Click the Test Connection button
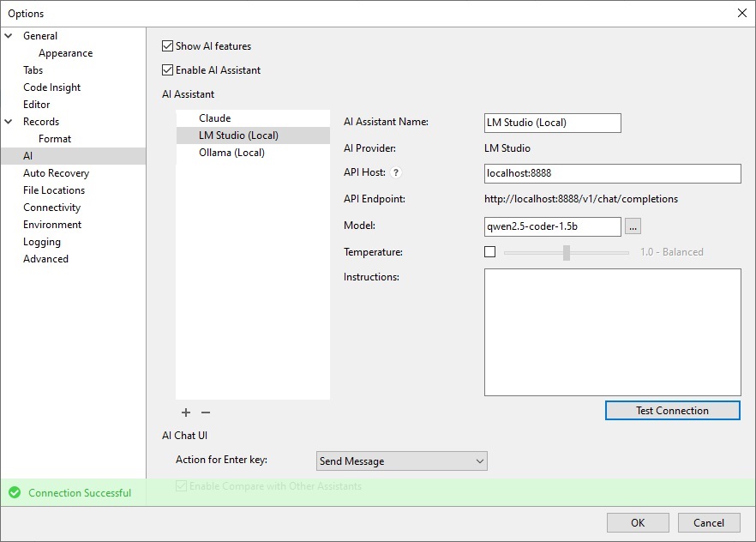 (672, 410)
